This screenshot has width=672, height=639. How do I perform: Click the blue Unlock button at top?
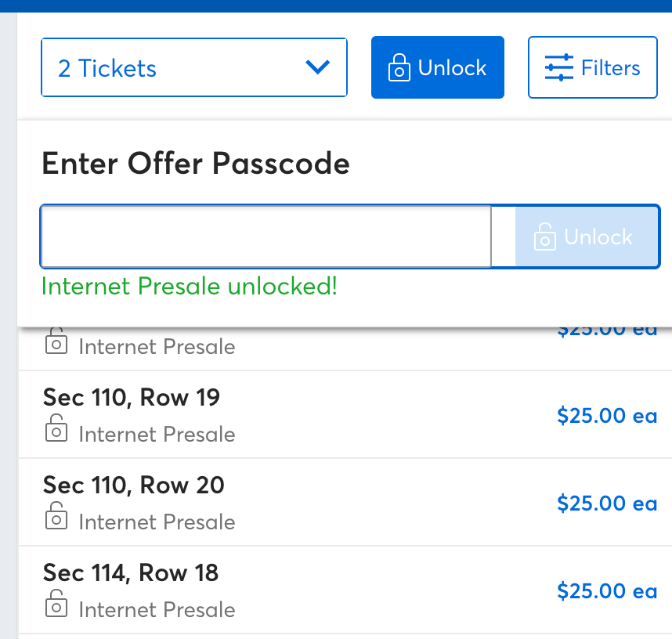click(438, 67)
